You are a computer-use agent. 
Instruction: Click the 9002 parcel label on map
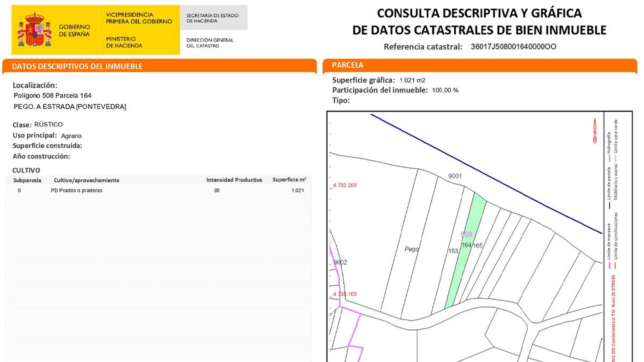340,262
